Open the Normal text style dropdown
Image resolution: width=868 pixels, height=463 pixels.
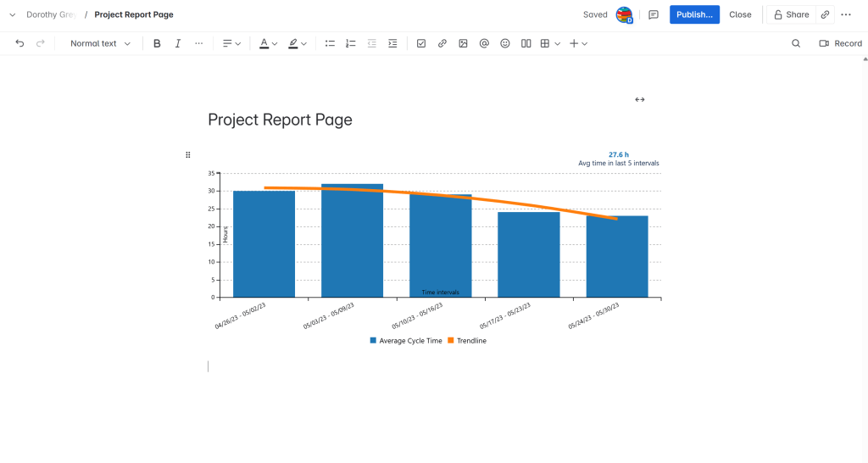pos(100,43)
